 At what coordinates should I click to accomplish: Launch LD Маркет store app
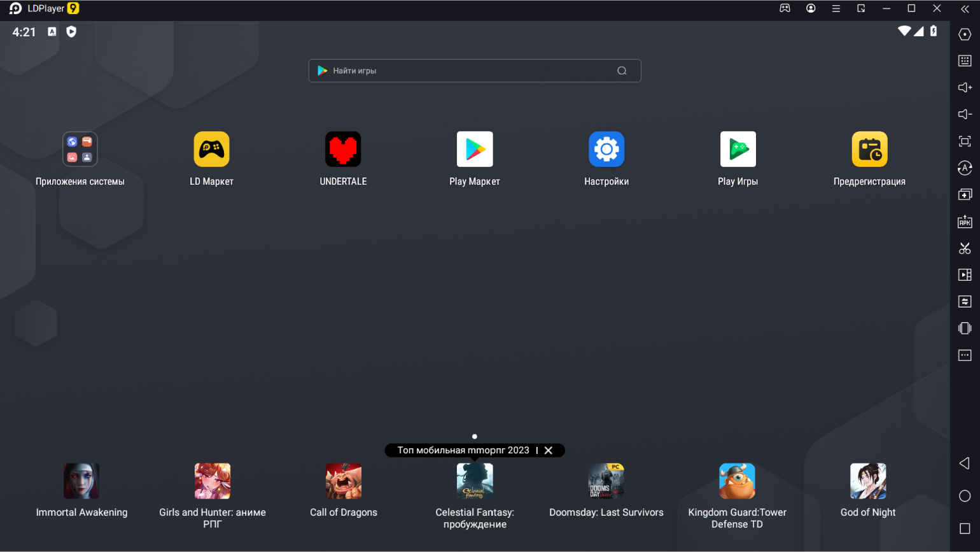click(x=211, y=150)
